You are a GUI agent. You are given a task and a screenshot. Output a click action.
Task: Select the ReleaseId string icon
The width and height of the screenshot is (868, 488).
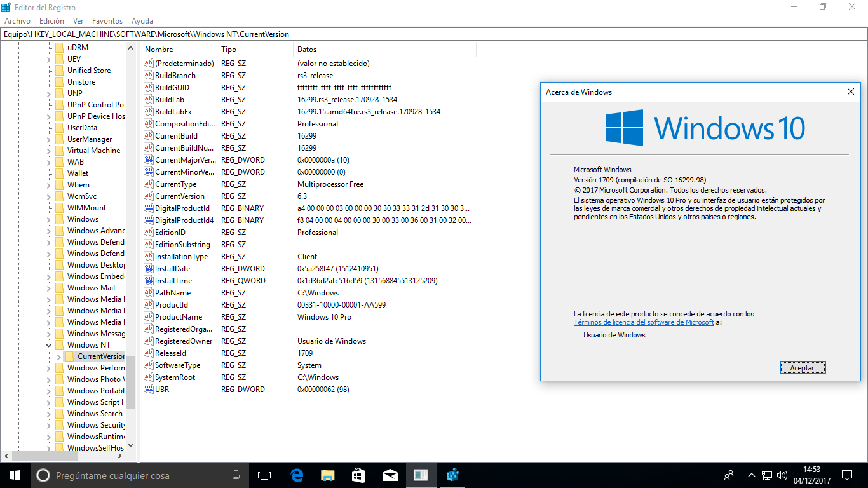coord(149,353)
